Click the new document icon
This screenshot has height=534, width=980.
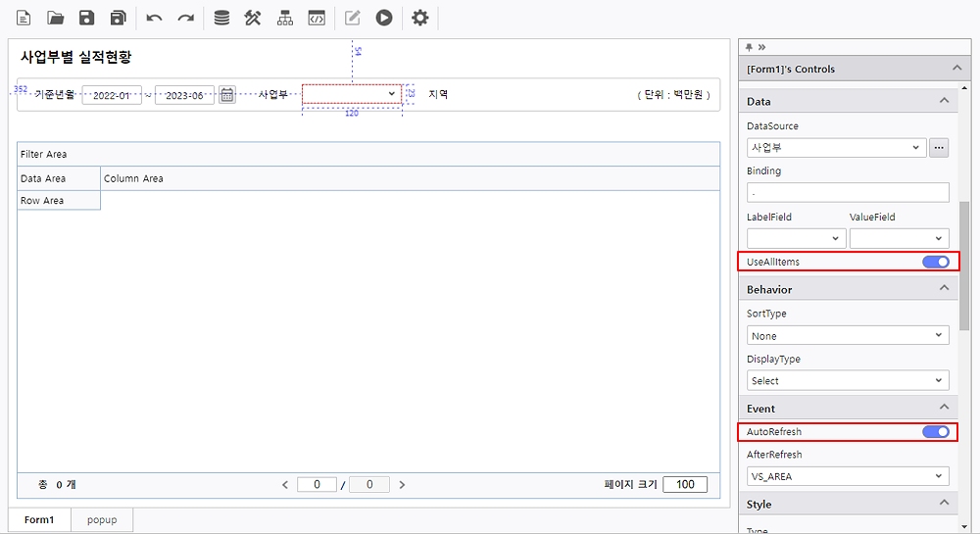pos(24,18)
